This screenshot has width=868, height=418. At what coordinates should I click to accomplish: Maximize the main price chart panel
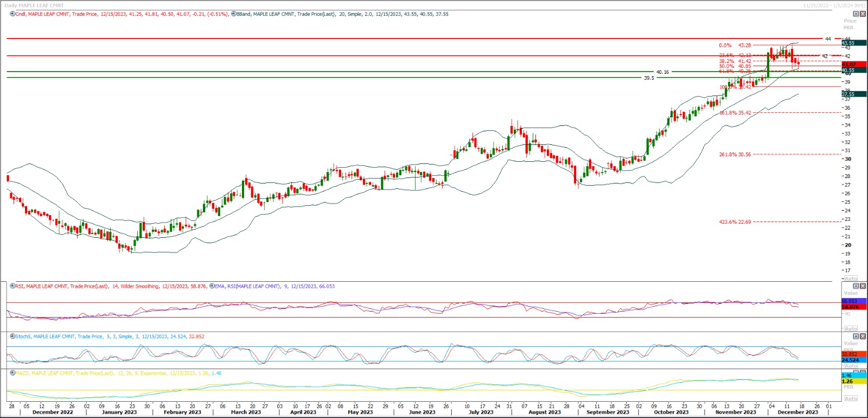856,14
